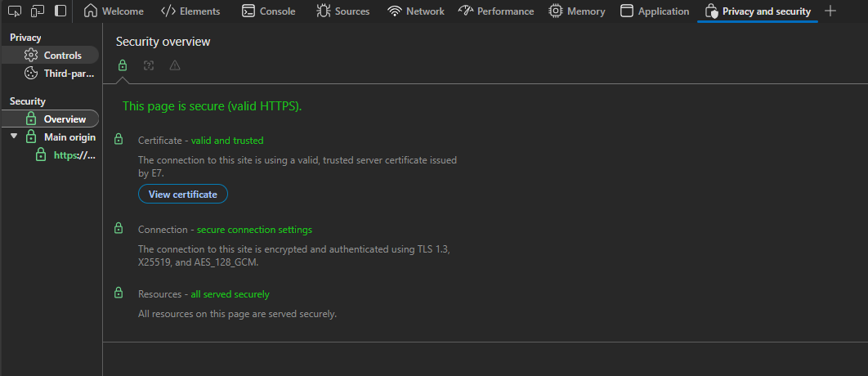This screenshot has height=376, width=868.
Task: Switch to the Elements tab
Action: tap(190, 11)
